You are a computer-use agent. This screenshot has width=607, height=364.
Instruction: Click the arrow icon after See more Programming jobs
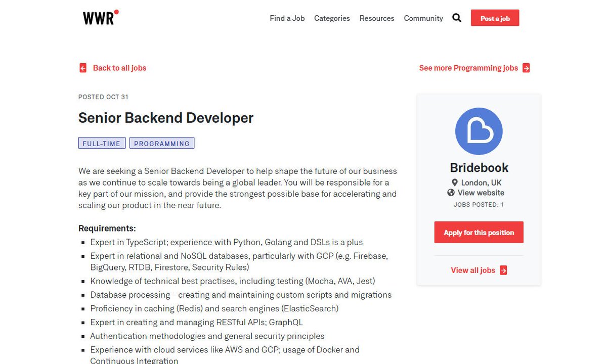pyautogui.click(x=526, y=68)
